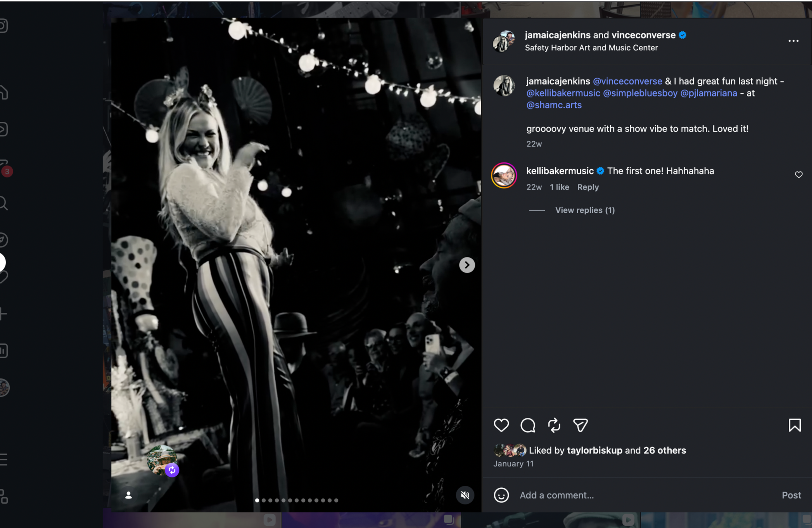Open Reels from the sidebar

pos(3,129)
